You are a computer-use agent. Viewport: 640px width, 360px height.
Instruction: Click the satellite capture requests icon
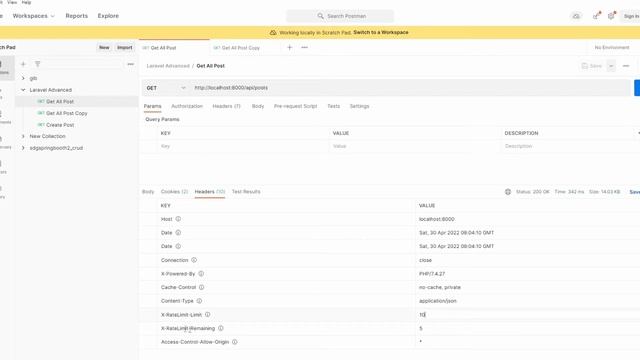[596, 16]
